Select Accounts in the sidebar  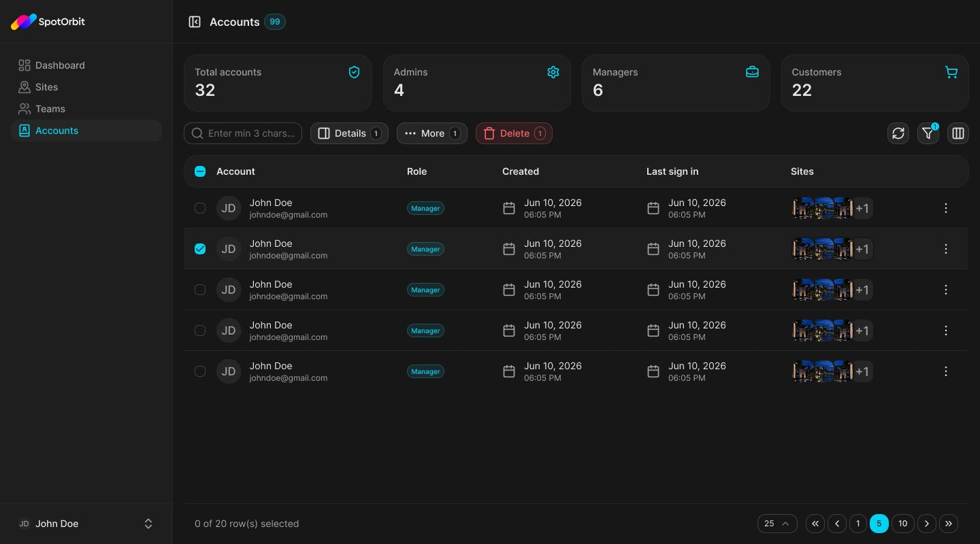pyautogui.click(x=86, y=131)
